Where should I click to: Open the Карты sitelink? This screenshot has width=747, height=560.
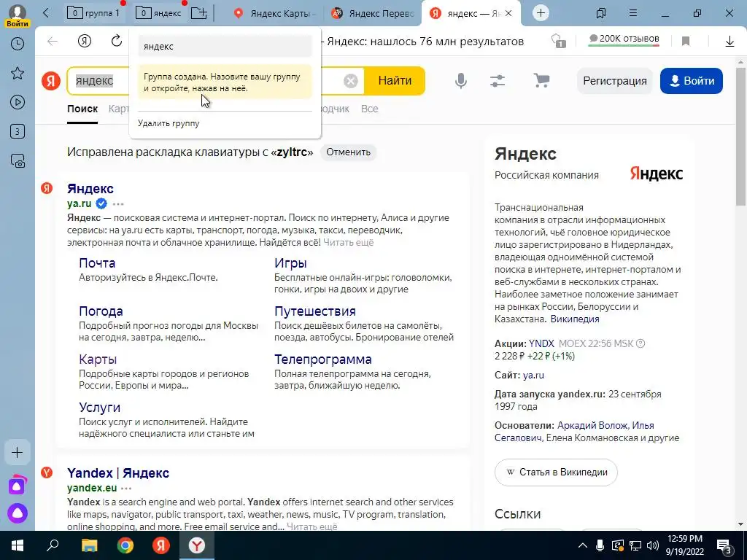tap(98, 359)
